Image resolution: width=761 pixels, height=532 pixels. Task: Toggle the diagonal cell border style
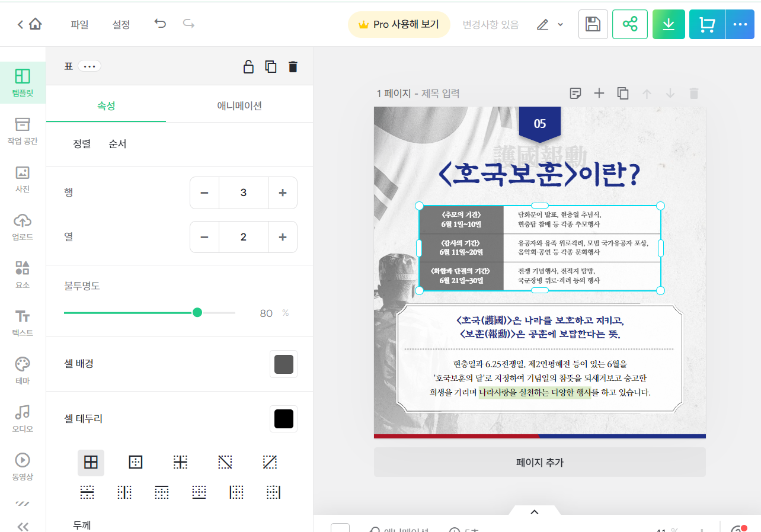[x=225, y=462]
